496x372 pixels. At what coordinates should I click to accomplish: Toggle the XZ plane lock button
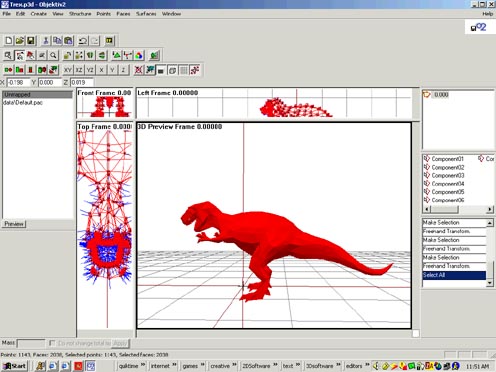click(79, 70)
